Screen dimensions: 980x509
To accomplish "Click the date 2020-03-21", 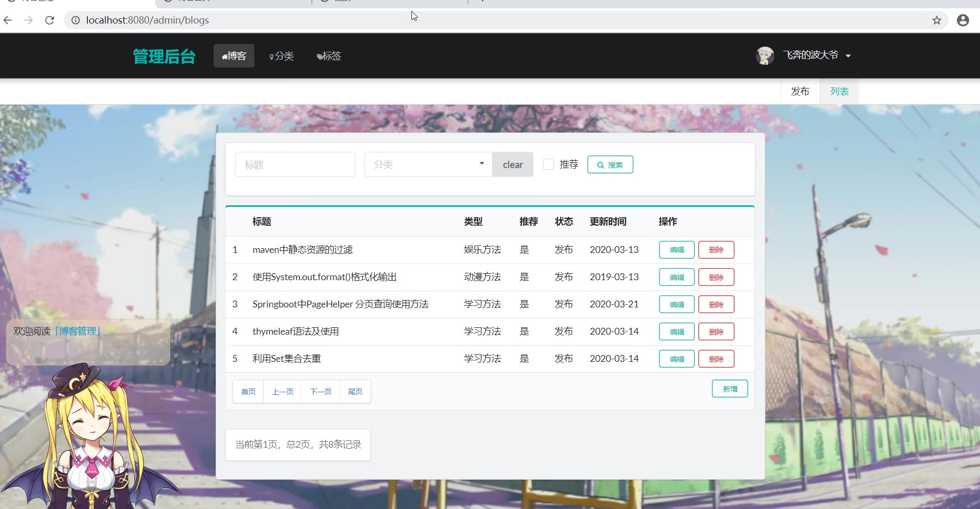I will (x=614, y=304).
